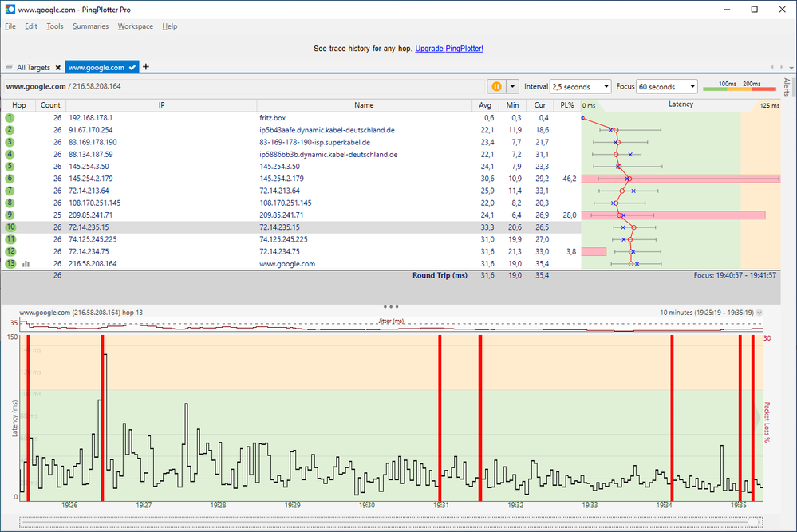Open hop 13 time graph via bar-chart icon
The height and width of the screenshot is (532, 797).
[x=26, y=263]
